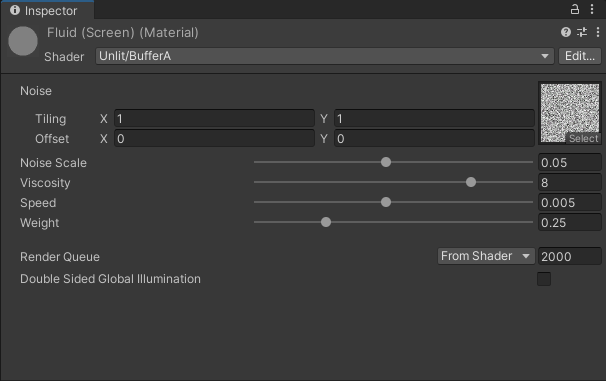Focus the Tiling X input field

[x=214, y=119]
